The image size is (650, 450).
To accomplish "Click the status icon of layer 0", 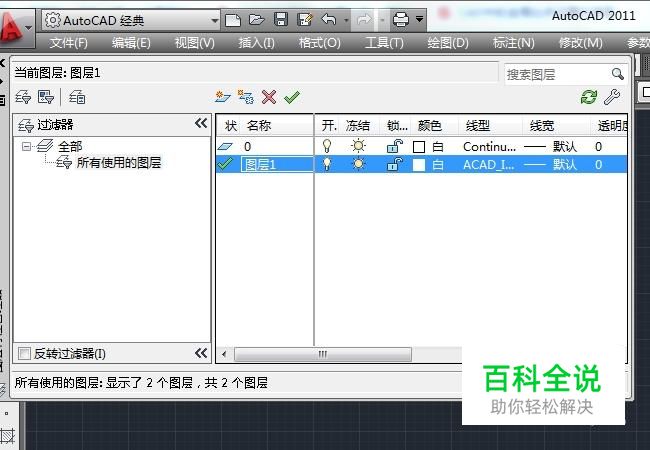I will click(225, 146).
